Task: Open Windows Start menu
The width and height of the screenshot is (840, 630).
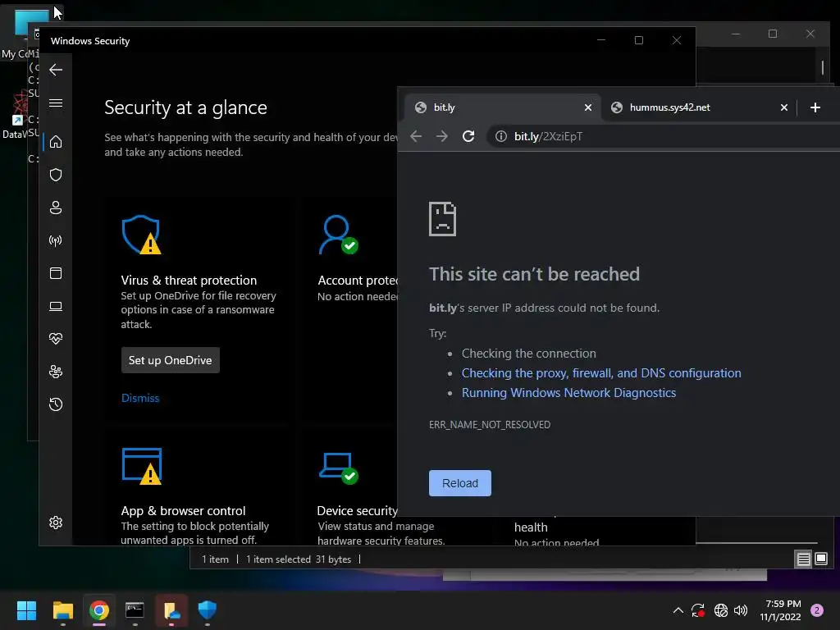Action: [26, 610]
